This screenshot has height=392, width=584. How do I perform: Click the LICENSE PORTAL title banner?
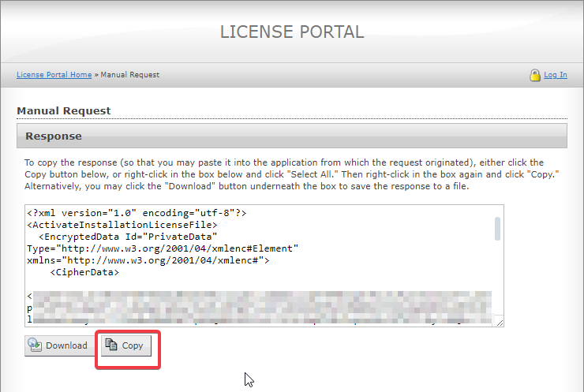click(x=291, y=32)
